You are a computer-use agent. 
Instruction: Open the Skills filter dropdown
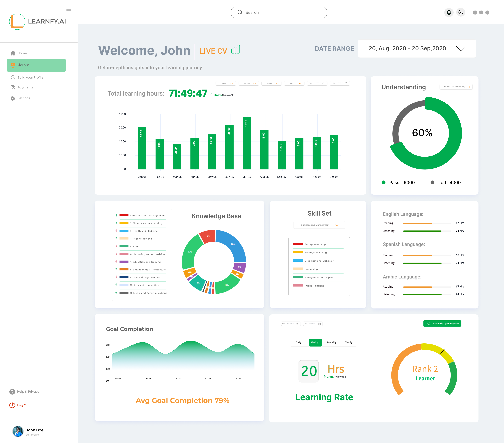(226, 83)
